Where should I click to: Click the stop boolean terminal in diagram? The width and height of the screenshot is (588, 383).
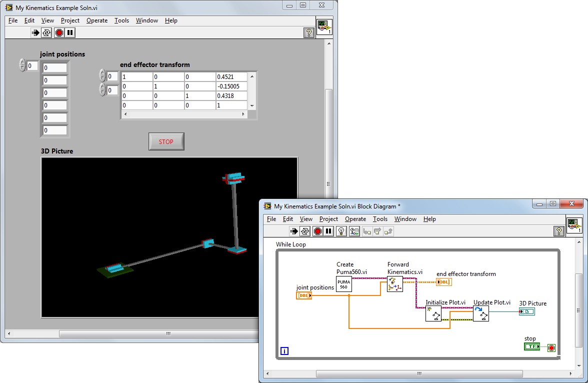531,346
